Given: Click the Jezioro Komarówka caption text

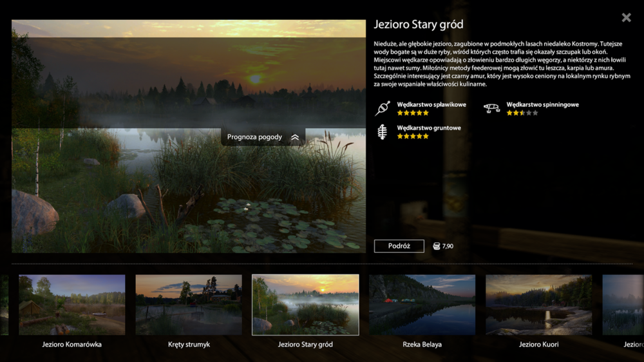Looking at the screenshot, I should pyautogui.click(x=72, y=345).
